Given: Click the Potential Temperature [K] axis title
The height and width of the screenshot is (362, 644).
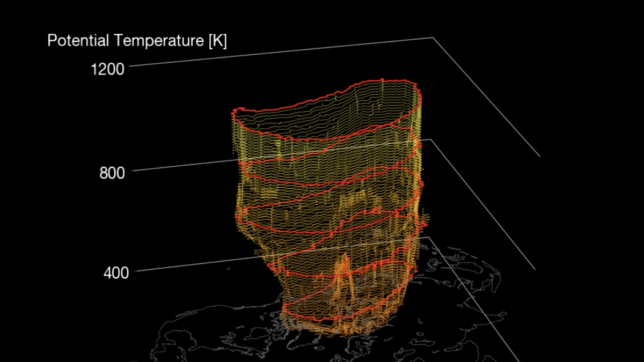Looking at the screenshot, I should coord(138,40).
